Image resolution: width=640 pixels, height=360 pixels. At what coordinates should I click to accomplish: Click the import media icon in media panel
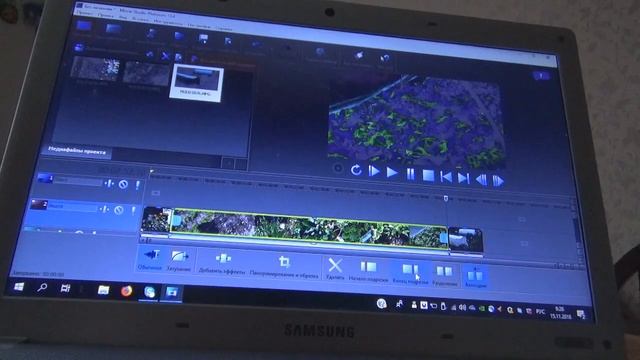pos(79,48)
